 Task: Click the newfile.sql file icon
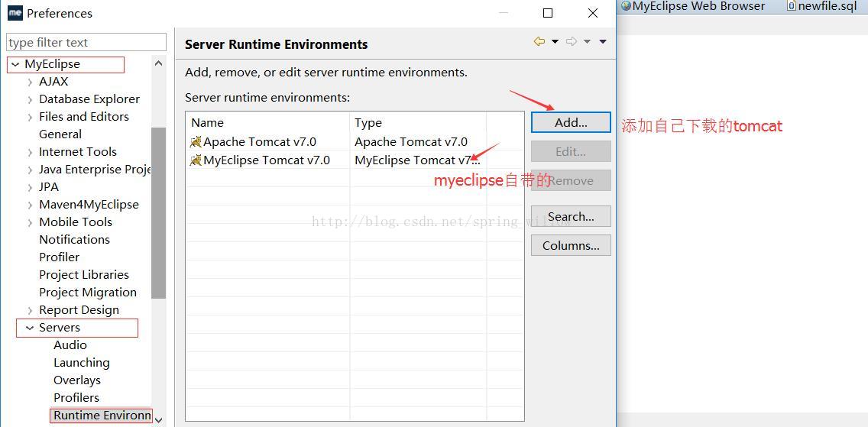click(792, 6)
